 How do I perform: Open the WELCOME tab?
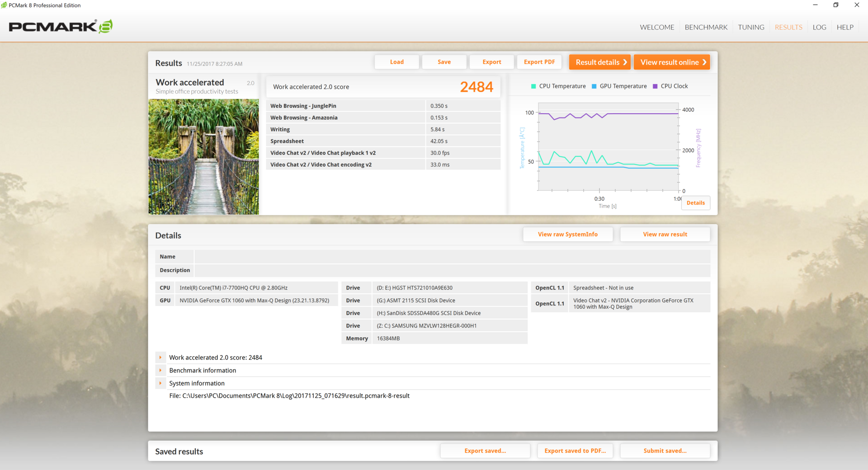coord(657,27)
